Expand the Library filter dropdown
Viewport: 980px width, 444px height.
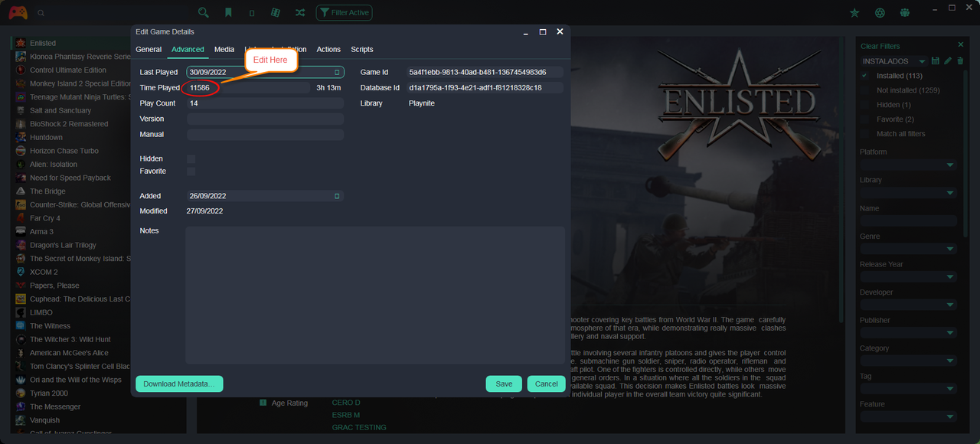click(x=950, y=193)
